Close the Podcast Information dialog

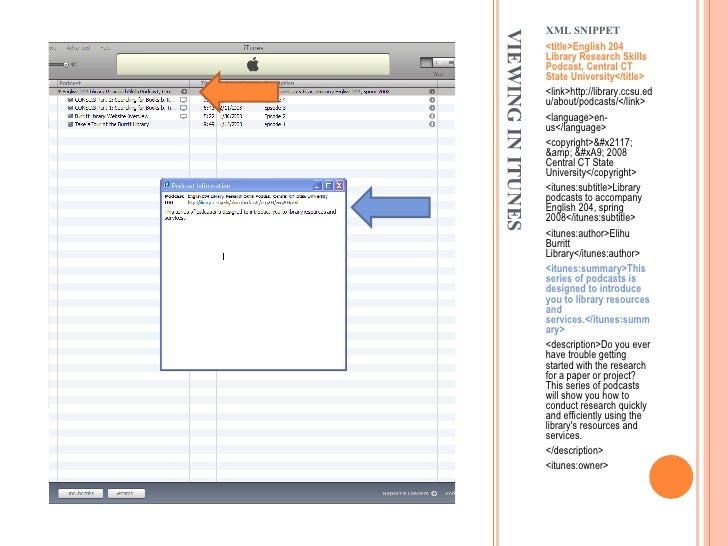[x=339, y=186]
